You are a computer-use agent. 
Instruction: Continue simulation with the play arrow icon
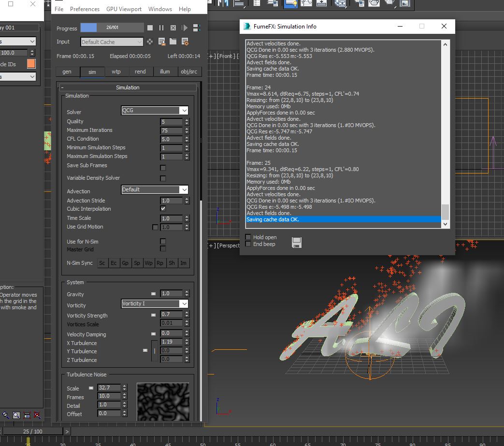pos(185,28)
